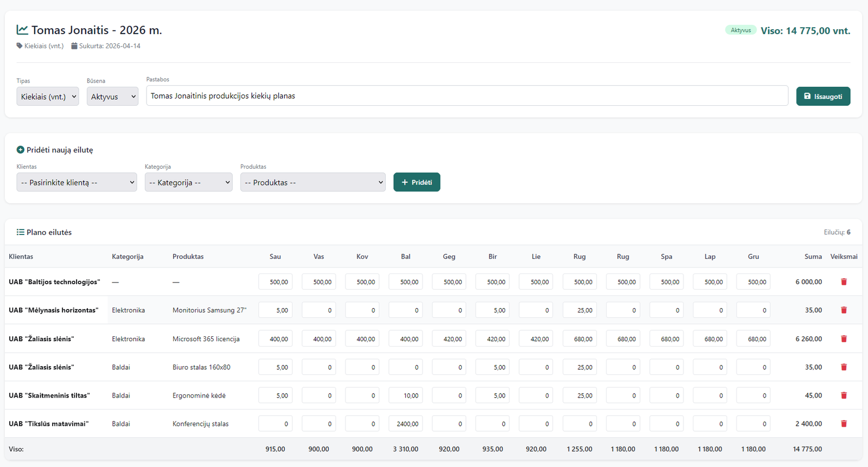Delete the UAB "Baltijos technologijos" row
Viewport: 868px width, 467px height.
click(x=844, y=282)
